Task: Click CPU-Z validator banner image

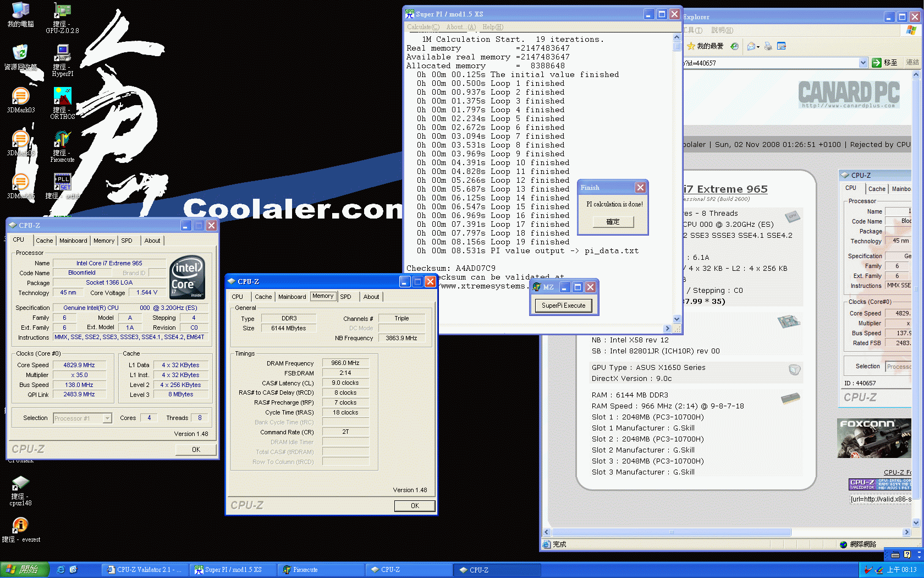Action: point(880,484)
